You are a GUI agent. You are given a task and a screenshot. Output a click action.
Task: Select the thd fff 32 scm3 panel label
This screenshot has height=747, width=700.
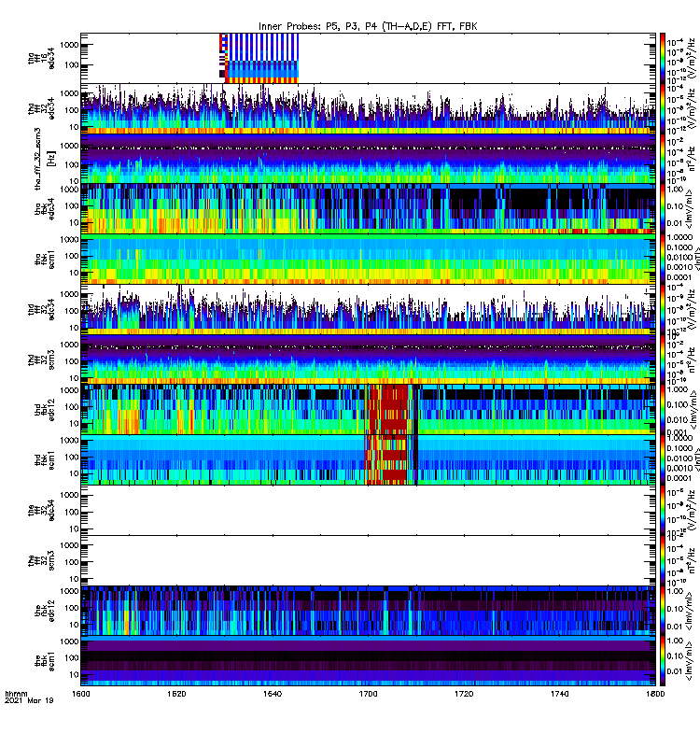coord(41,359)
